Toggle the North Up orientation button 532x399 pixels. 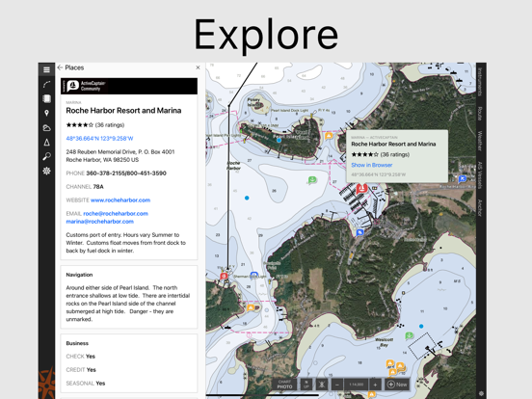pos(306,385)
